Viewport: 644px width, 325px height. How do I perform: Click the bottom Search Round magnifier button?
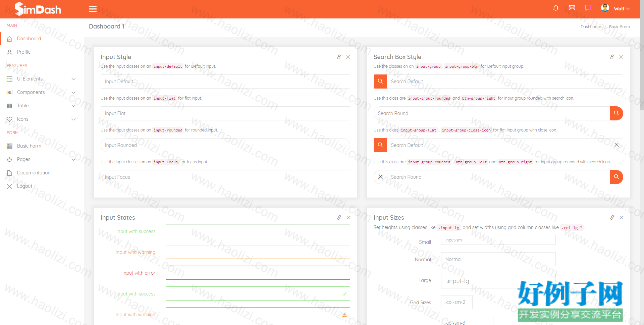coord(616,177)
